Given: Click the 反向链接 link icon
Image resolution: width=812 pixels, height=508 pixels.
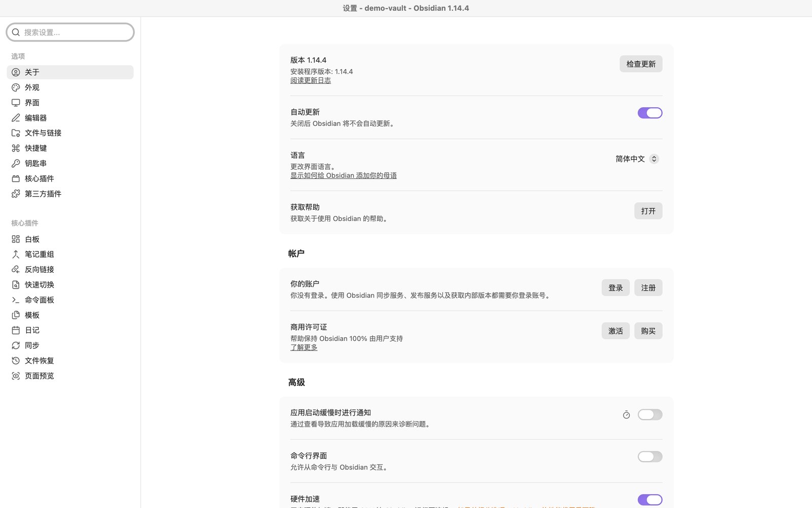Looking at the screenshot, I should [16, 270].
